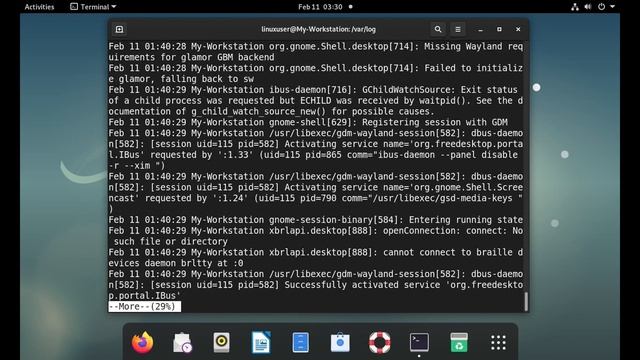Screen dimensions: 640x360
Task: Open the Software store bag icon
Action: [x=340, y=342]
